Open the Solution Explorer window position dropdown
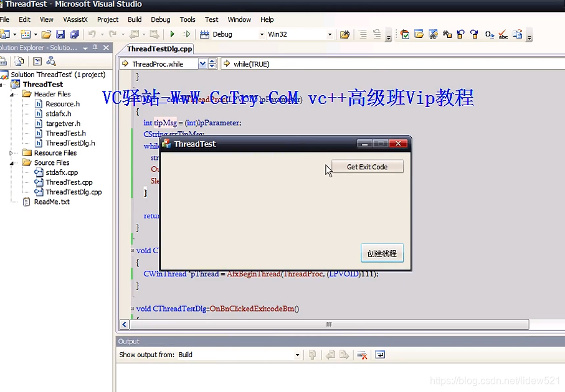This screenshot has width=565, height=392. 85,48
